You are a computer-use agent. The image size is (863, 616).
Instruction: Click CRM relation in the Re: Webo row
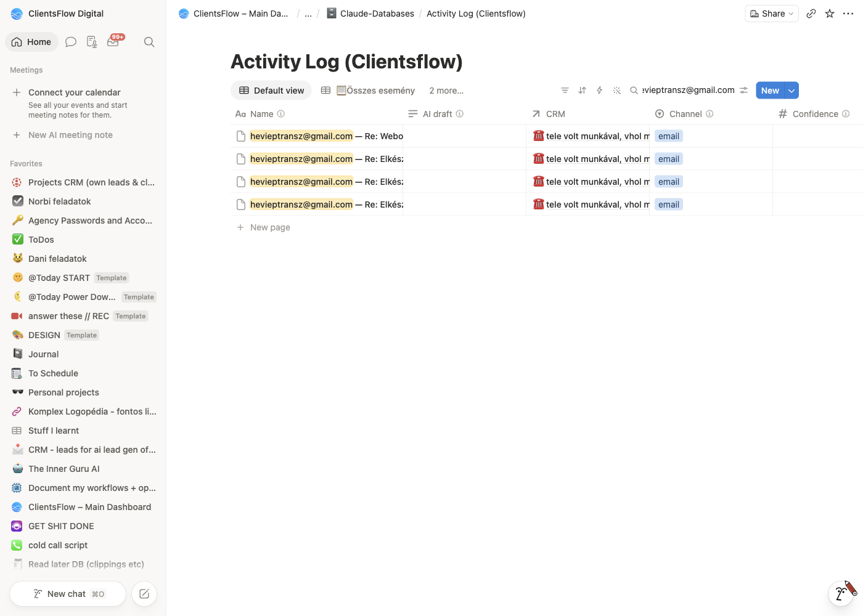click(x=591, y=136)
